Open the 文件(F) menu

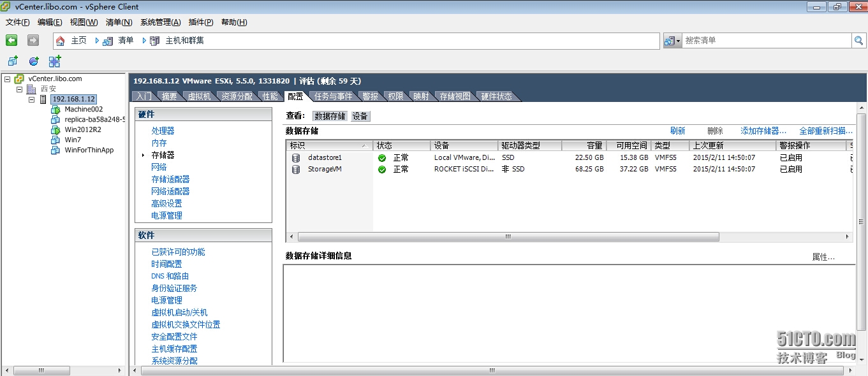point(18,22)
